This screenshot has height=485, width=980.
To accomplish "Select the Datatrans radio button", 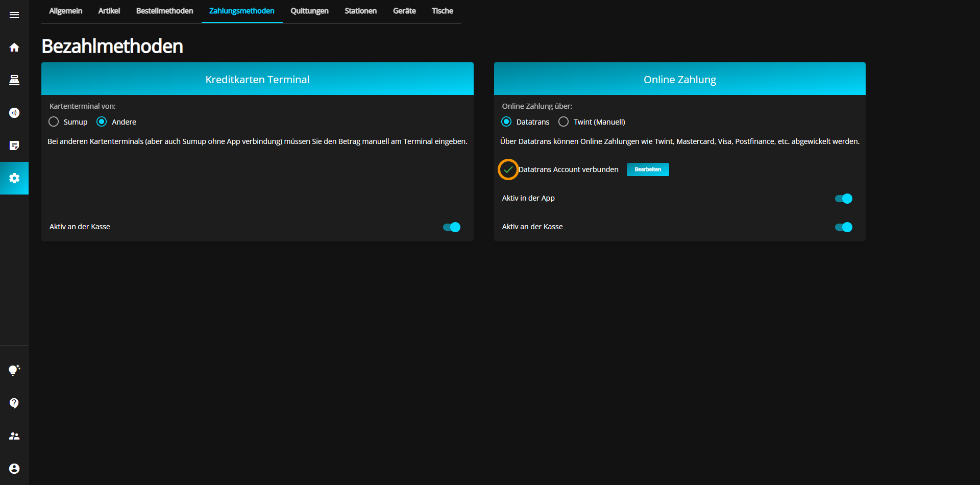I will [x=506, y=122].
